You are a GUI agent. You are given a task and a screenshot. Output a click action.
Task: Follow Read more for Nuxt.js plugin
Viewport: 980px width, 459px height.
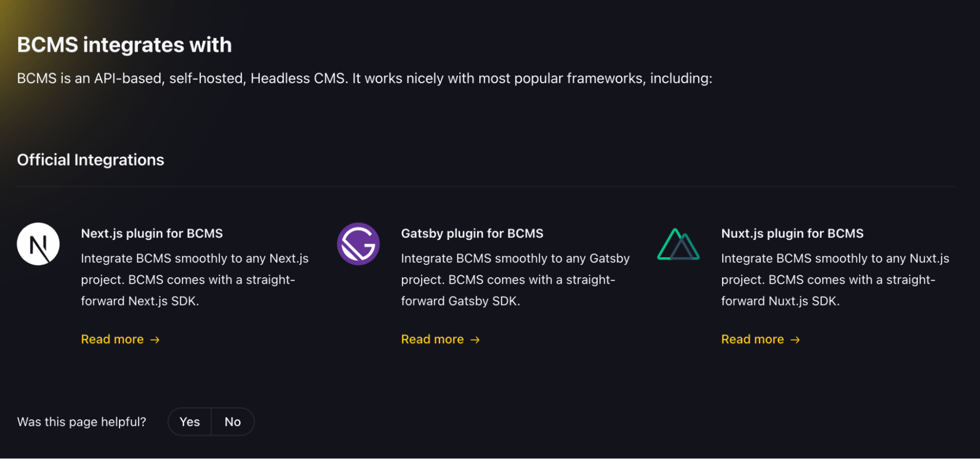pyautogui.click(x=753, y=339)
